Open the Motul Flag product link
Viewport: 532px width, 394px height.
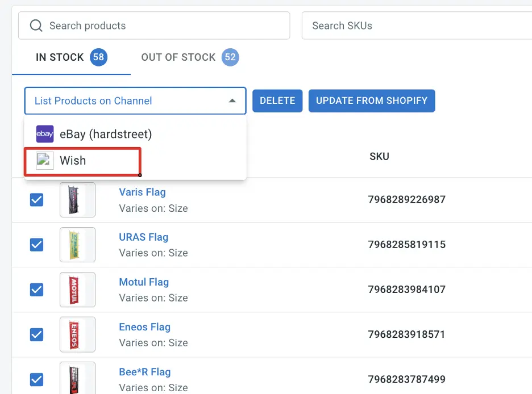pyautogui.click(x=144, y=282)
